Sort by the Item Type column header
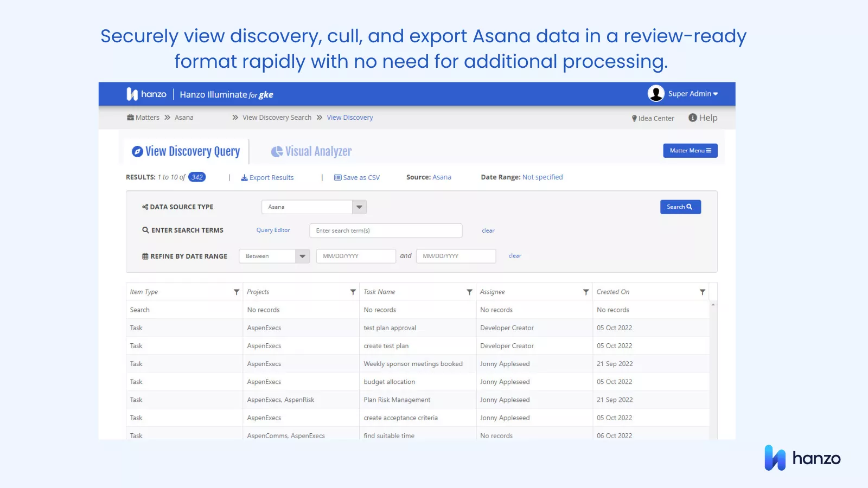This screenshot has width=868, height=488. click(144, 292)
